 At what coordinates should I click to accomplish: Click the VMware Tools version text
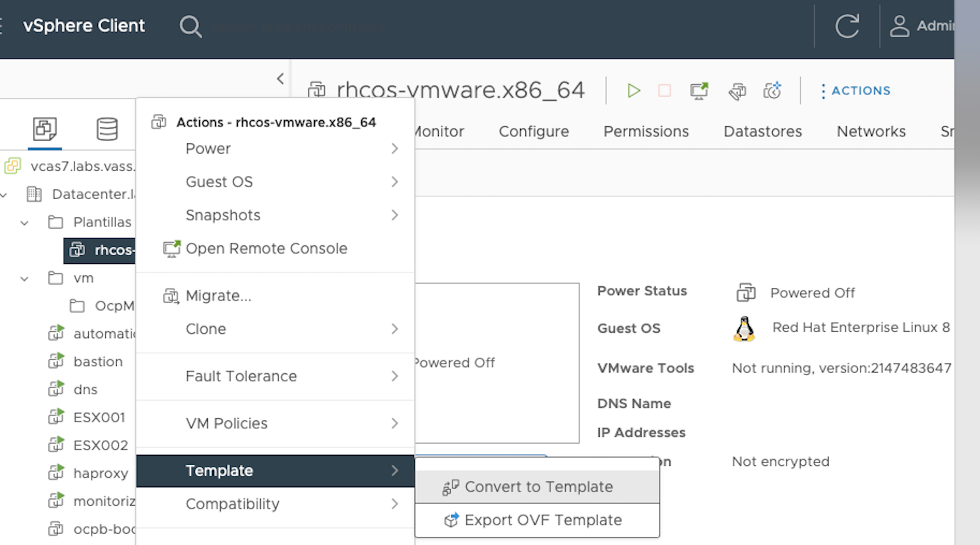tap(841, 368)
